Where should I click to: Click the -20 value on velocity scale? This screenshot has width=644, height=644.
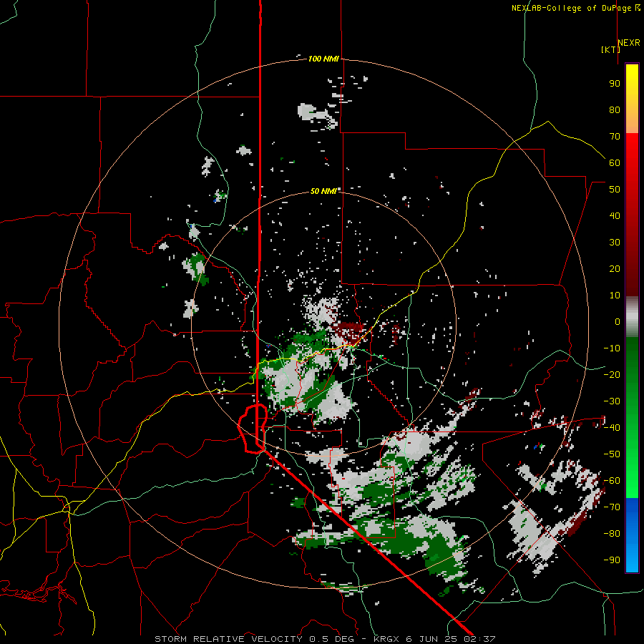[x=612, y=375]
